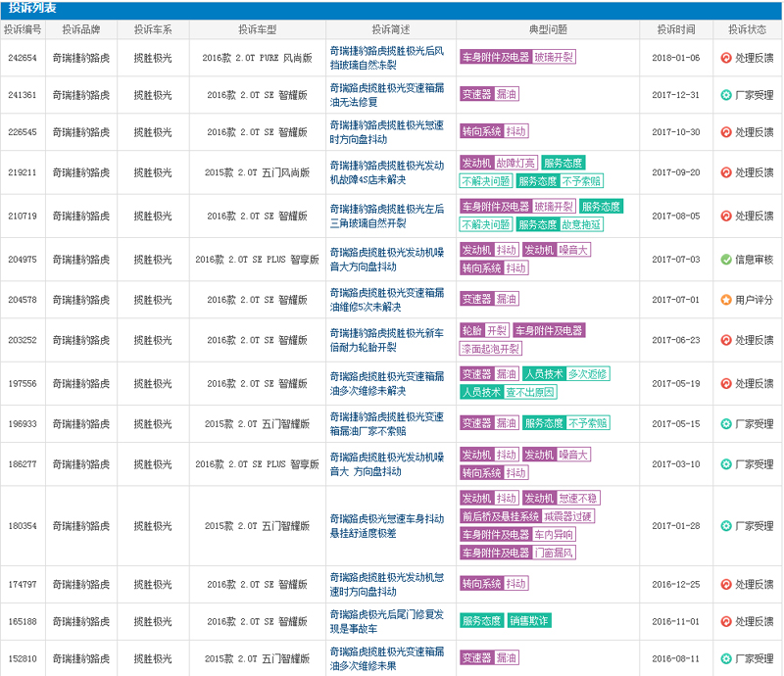Screen dimensions: 784x676
Task: Click the 信息审核 status text
Action: pos(754,260)
